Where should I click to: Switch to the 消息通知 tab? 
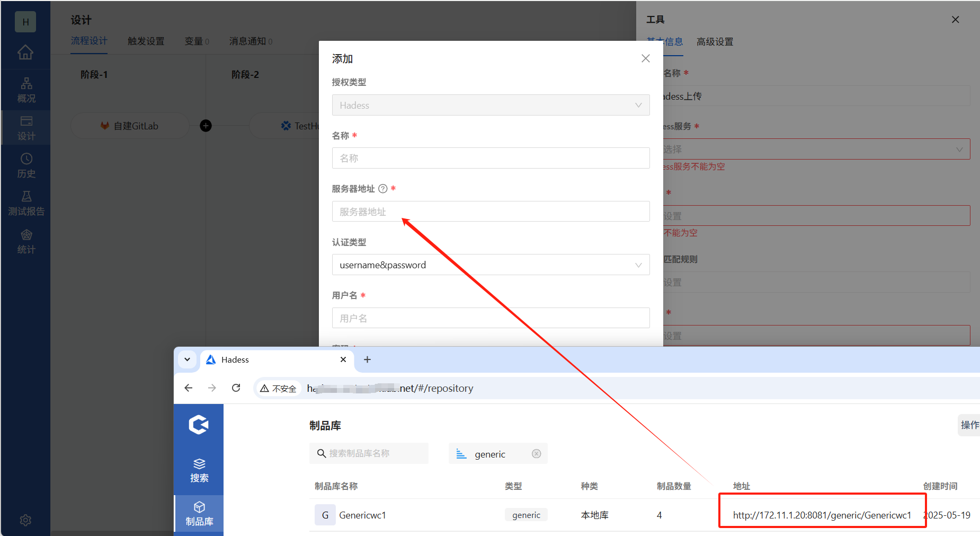tap(251, 41)
